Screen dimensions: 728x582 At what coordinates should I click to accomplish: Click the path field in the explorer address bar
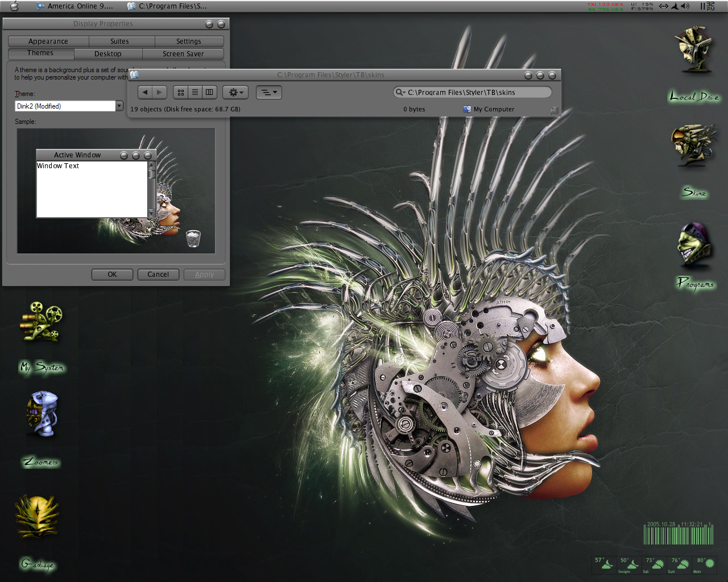tap(472, 92)
